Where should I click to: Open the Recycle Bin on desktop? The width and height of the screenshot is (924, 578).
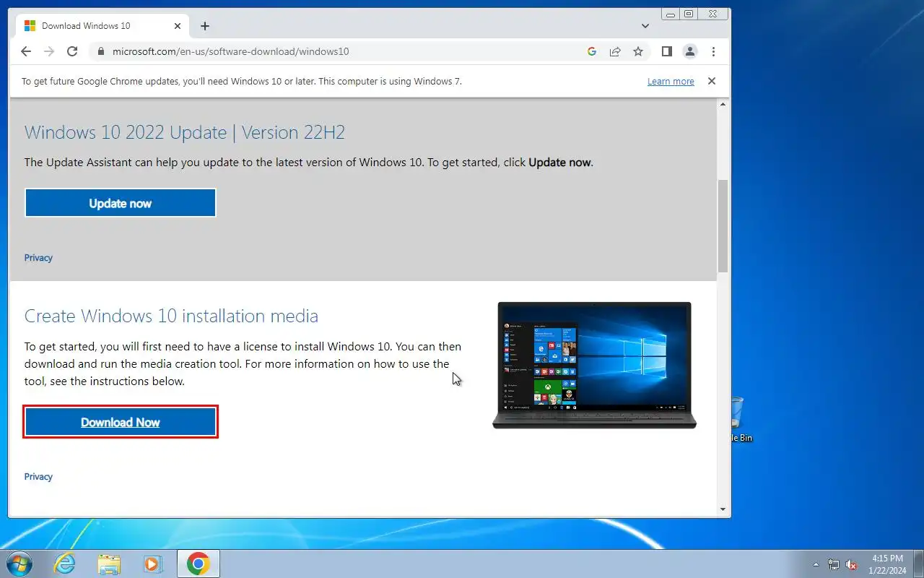738,419
